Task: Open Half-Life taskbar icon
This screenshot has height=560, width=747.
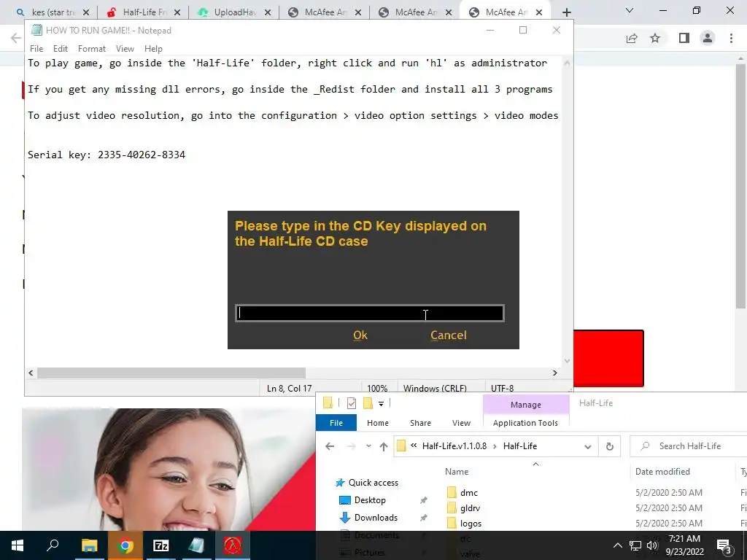Action: 233,545
